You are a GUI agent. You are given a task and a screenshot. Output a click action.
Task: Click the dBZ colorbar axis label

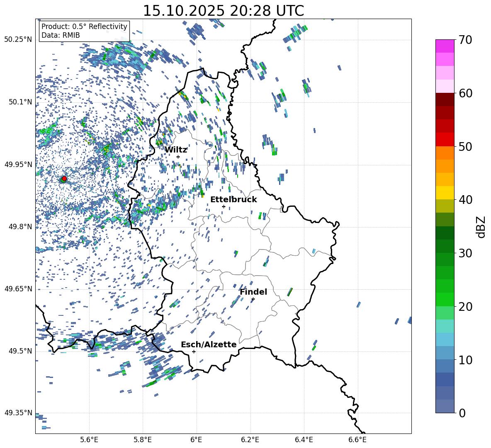[481, 227]
